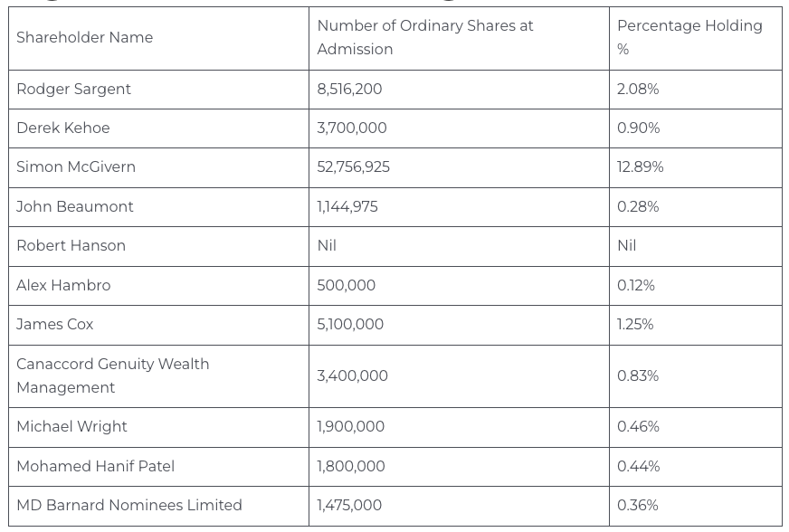
Task: Select the Alex Hambro name cell
Action: point(63,285)
